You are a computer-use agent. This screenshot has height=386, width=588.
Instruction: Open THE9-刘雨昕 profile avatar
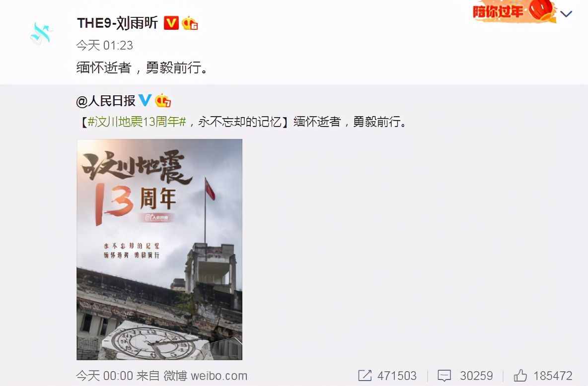click(41, 34)
